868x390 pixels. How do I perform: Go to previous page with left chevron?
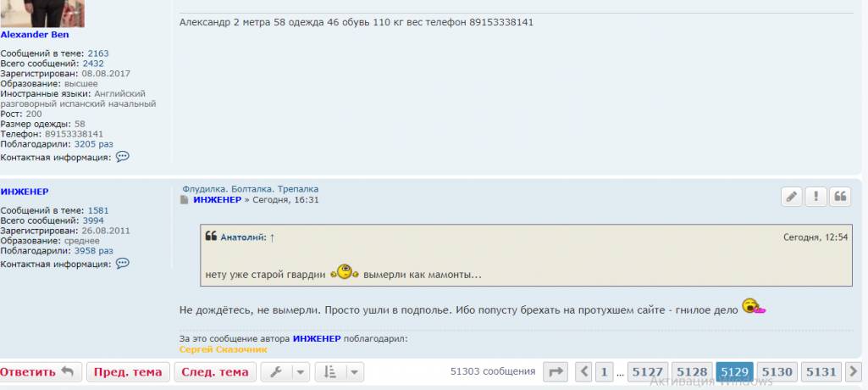[x=583, y=372]
